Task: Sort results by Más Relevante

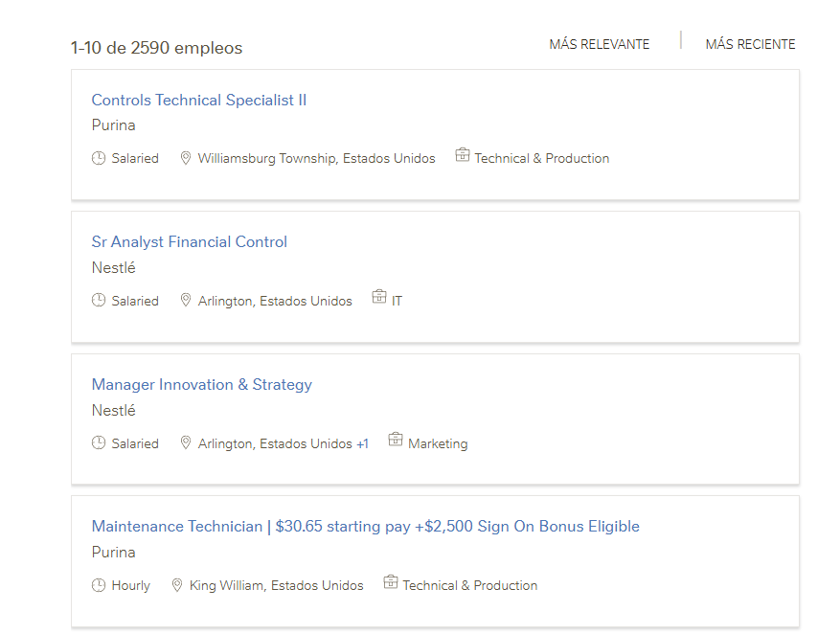Action: coord(599,44)
